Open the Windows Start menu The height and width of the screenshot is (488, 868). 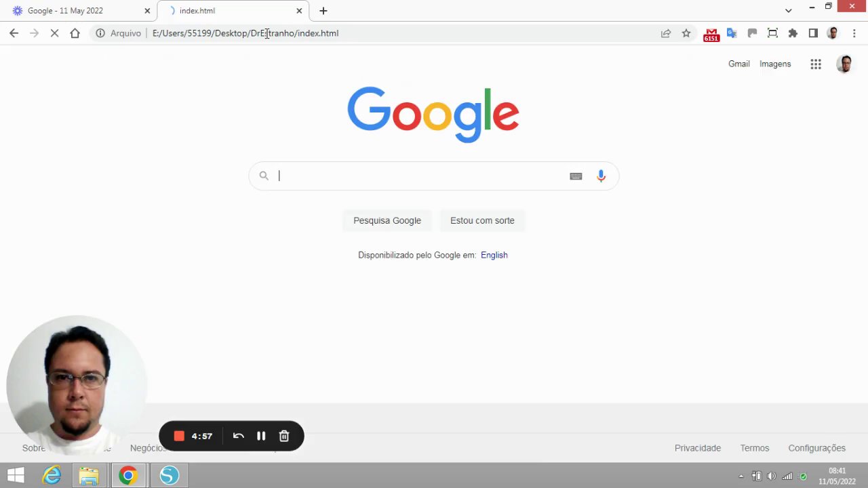pyautogui.click(x=16, y=476)
